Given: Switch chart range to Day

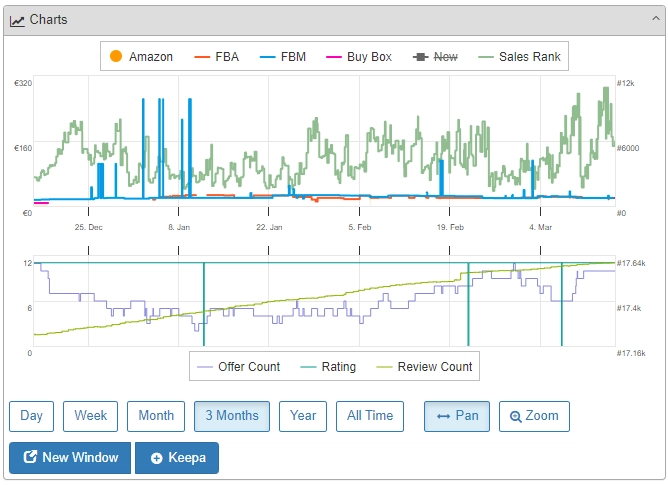Looking at the screenshot, I should (x=31, y=416).
